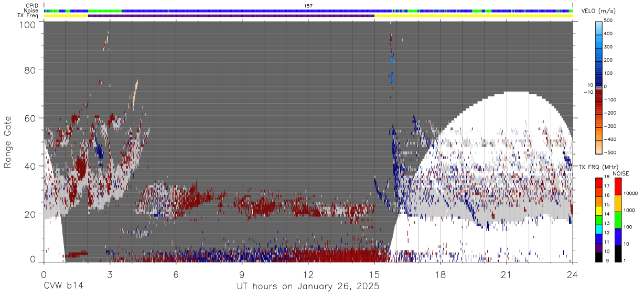Pick the black 9–10 MHz TX FRQ swatch
Screen dimensions: 644x297
click(598, 257)
